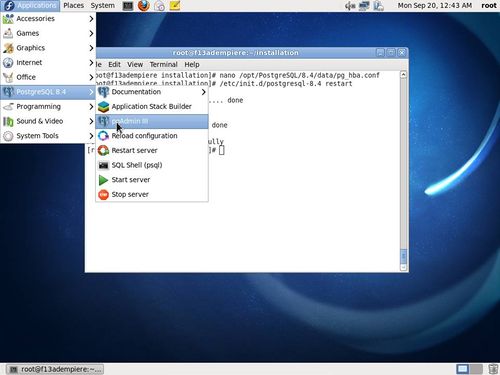Open the trash icon in bottom panel

click(493, 369)
